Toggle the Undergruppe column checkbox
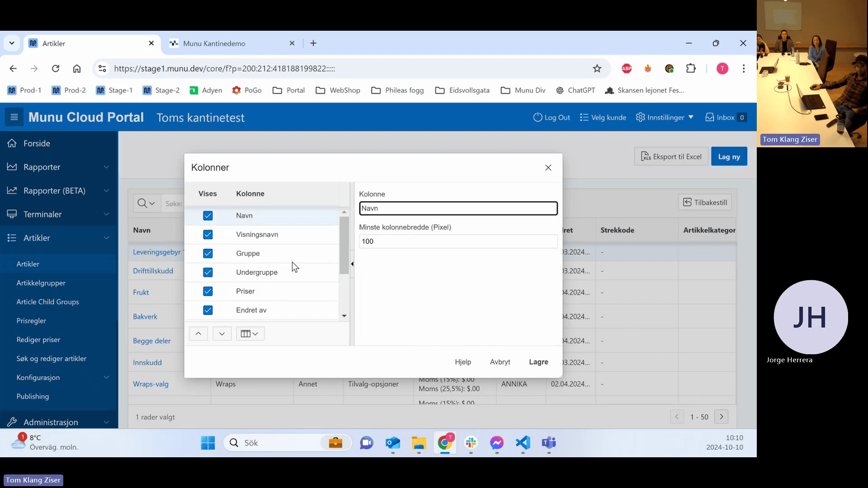The width and height of the screenshot is (868, 488). point(208,272)
